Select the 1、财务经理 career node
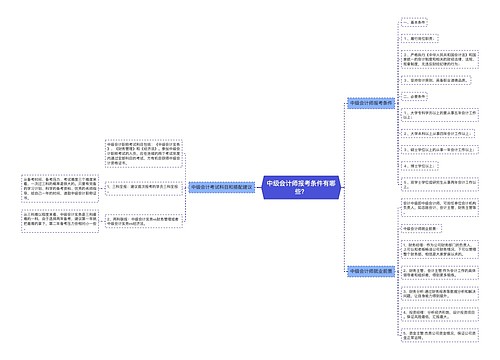The width and height of the screenshot is (500, 360). pyautogui.click(x=440, y=249)
